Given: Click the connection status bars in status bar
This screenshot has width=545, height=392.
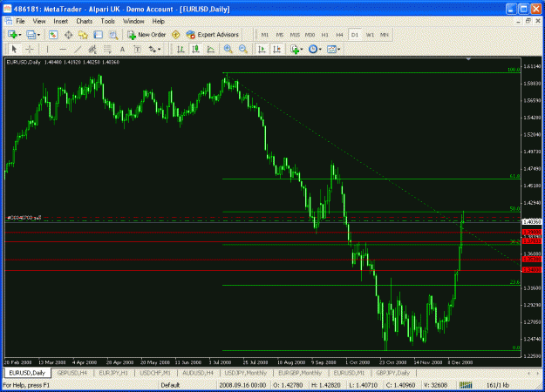Looking at the screenshot, I should pos(466,385).
